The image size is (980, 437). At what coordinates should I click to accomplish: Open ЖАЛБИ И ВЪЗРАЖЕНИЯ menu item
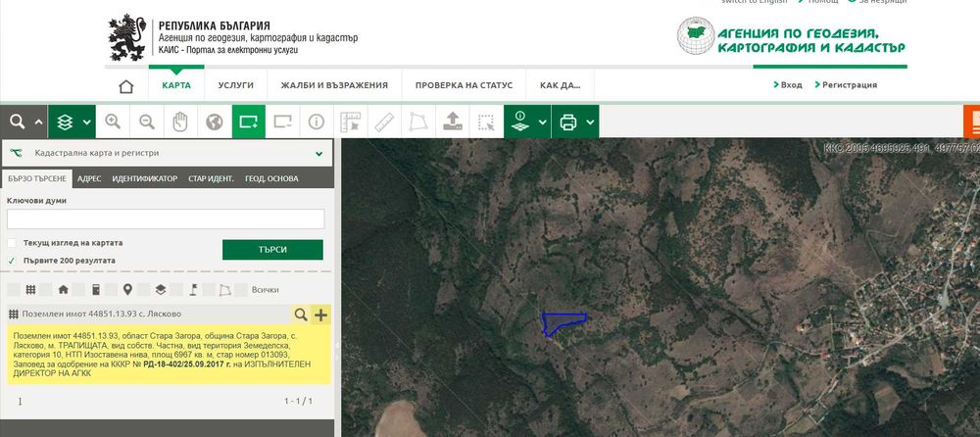pos(334,85)
